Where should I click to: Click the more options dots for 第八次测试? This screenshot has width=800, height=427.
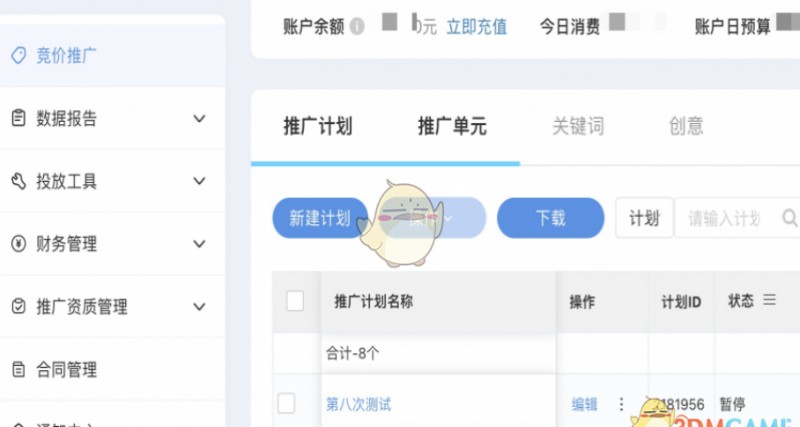(621, 404)
